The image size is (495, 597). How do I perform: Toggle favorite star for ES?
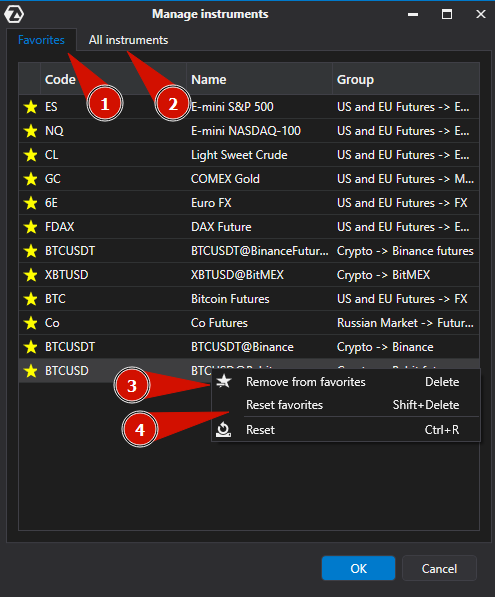click(x=30, y=107)
